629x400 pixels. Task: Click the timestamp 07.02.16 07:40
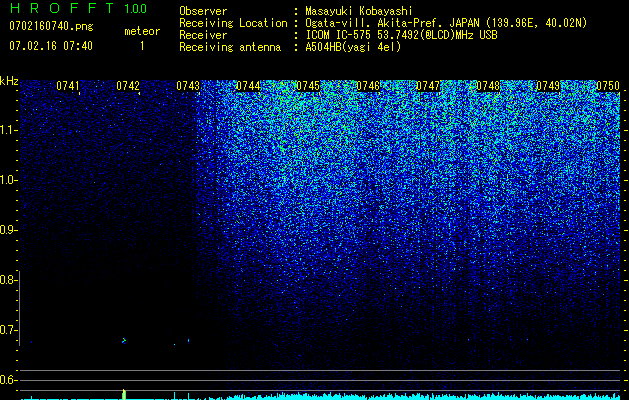(51, 46)
